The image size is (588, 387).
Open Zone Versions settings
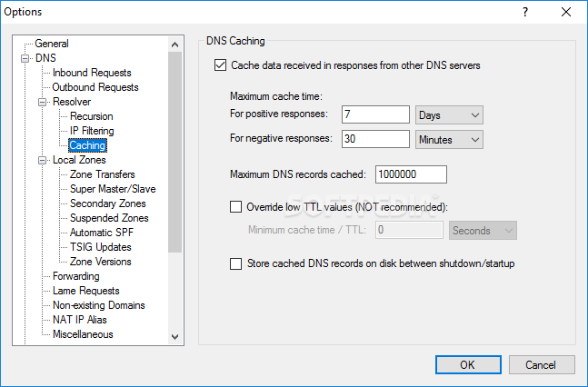[x=101, y=262]
